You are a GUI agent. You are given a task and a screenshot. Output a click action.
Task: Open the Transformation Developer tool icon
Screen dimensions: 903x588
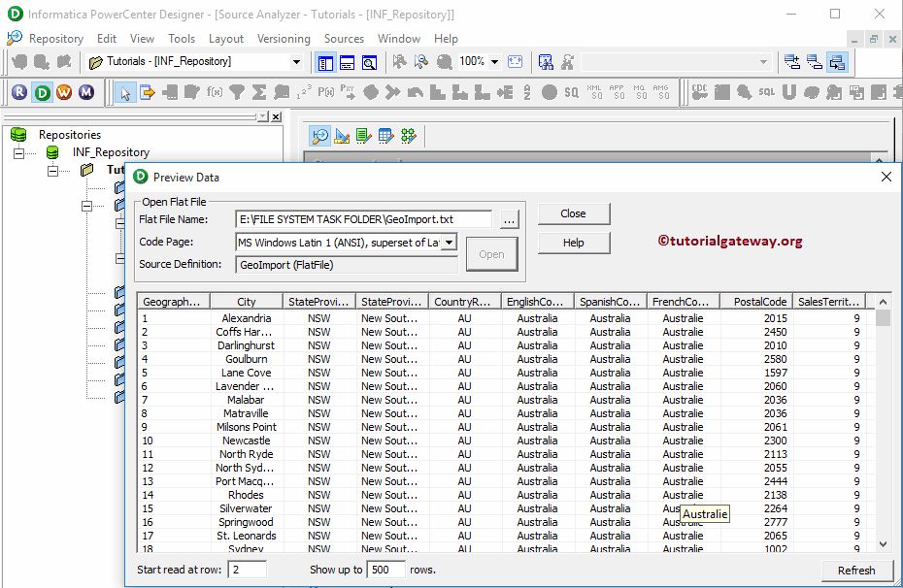(364, 136)
